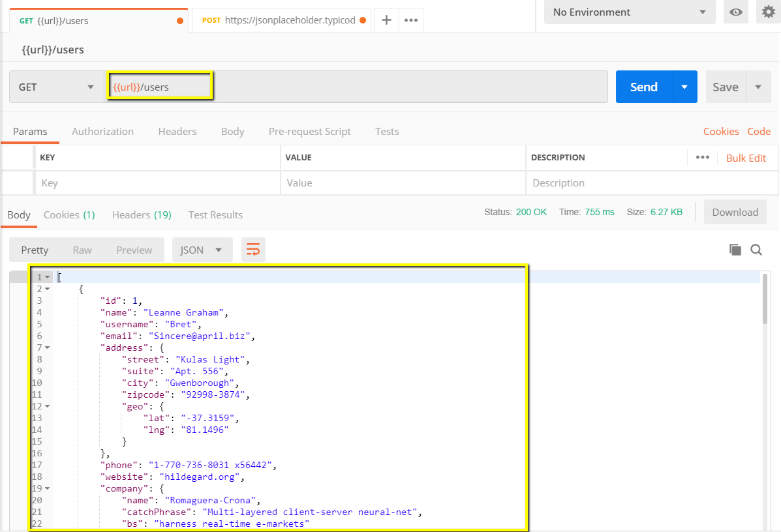Viewport: 781px width, 532px height.
Task: Open manage environments gear icon
Action: (769, 12)
